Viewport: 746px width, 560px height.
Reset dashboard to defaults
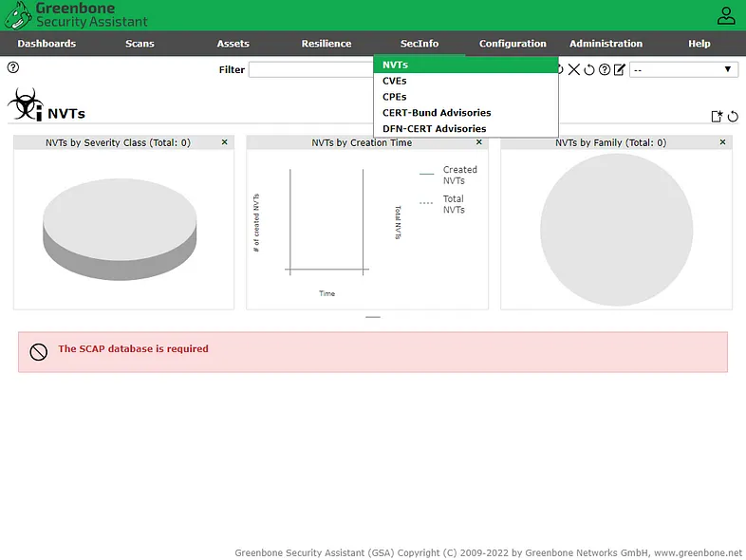[x=733, y=116]
